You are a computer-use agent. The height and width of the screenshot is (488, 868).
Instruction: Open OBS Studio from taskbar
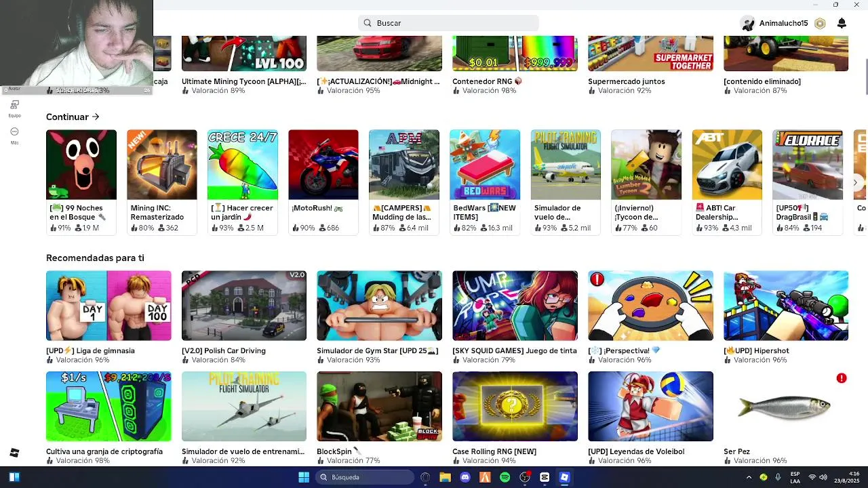point(525,477)
